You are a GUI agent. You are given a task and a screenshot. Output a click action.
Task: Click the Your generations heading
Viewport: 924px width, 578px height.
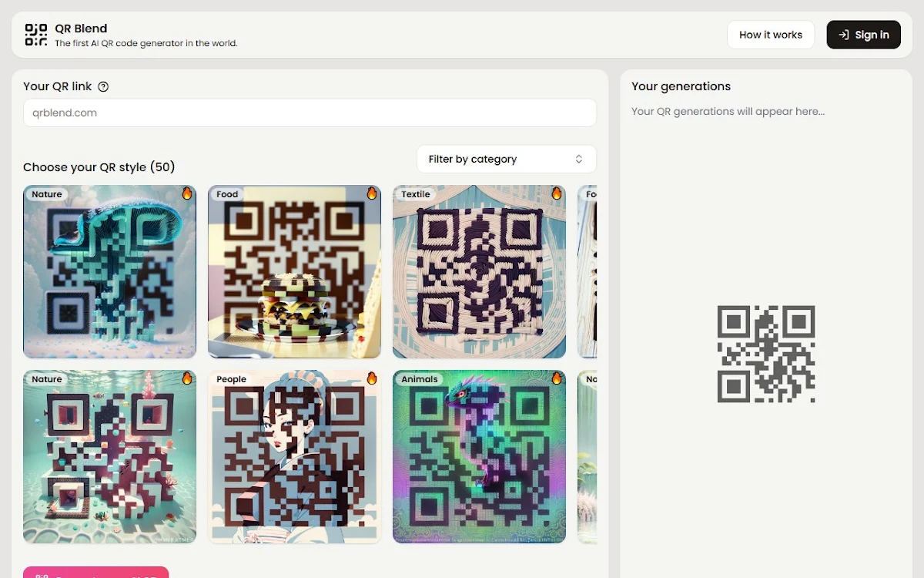[x=681, y=86]
